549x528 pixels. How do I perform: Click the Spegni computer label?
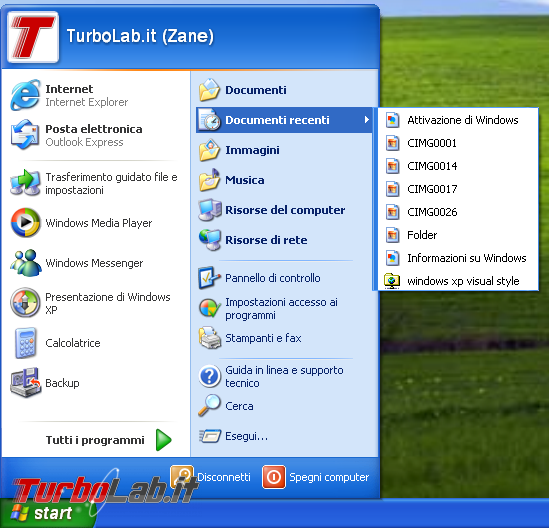(x=329, y=477)
